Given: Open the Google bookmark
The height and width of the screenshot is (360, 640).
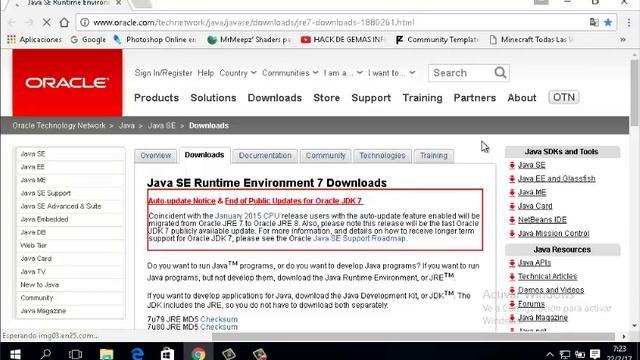Looking at the screenshot, I should click(x=88, y=40).
